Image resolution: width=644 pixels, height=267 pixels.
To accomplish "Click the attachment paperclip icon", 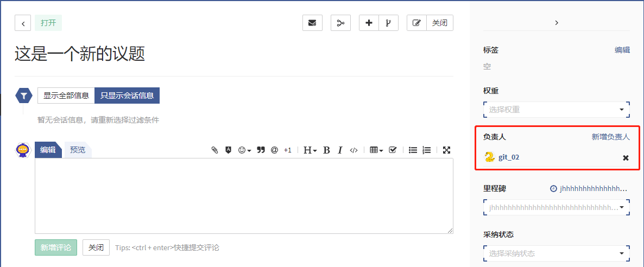I will [215, 150].
